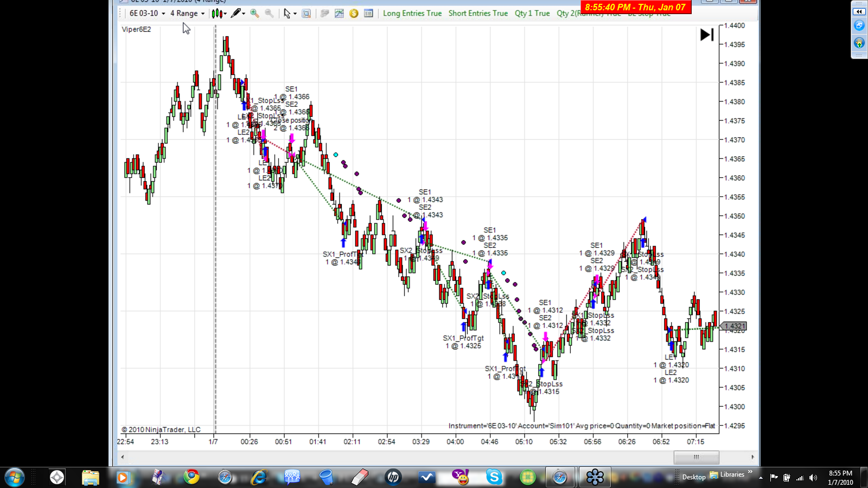
Task: Click the 1.4400 price axis label
Action: click(x=735, y=25)
